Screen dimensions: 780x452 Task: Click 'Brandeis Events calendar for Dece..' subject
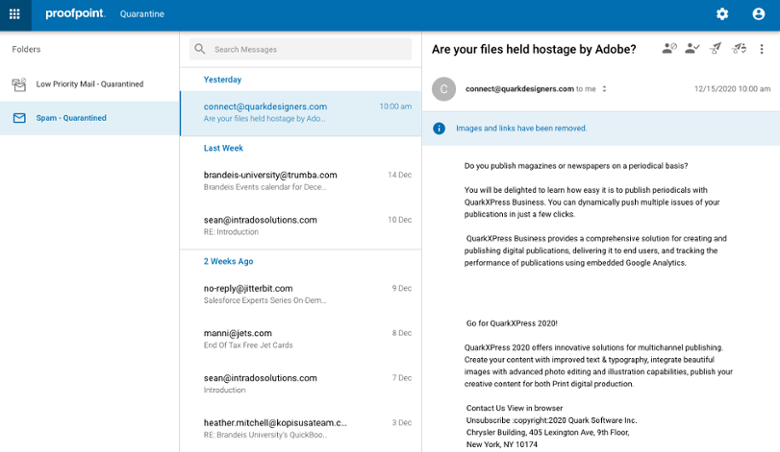pyautogui.click(x=265, y=187)
